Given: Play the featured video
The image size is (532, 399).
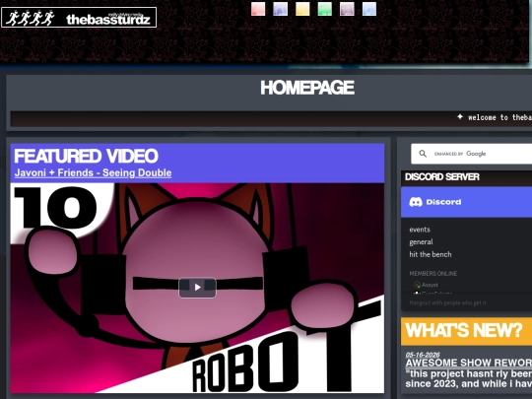Looking at the screenshot, I should coord(197,288).
